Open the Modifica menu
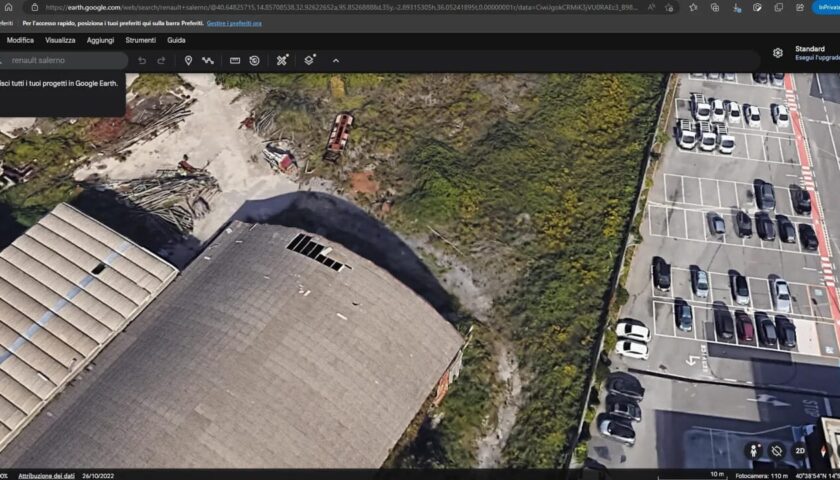This screenshot has height=480, width=840. pyautogui.click(x=20, y=40)
